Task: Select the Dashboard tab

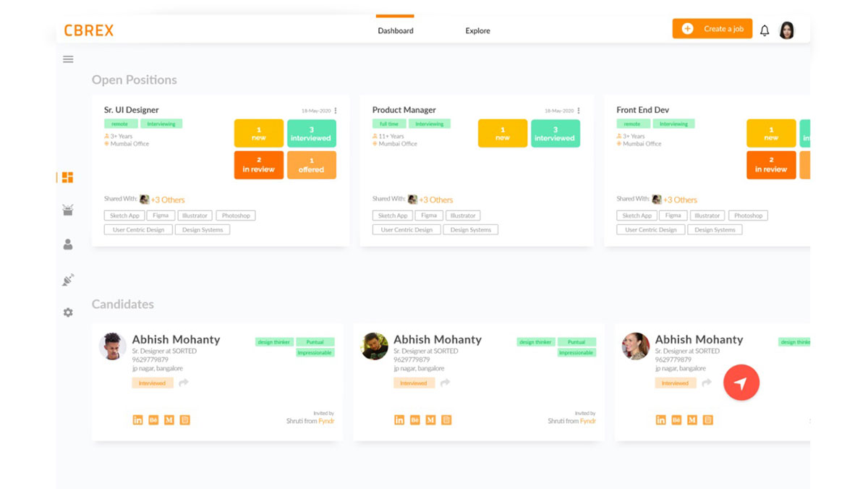Action: [x=395, y=30]
